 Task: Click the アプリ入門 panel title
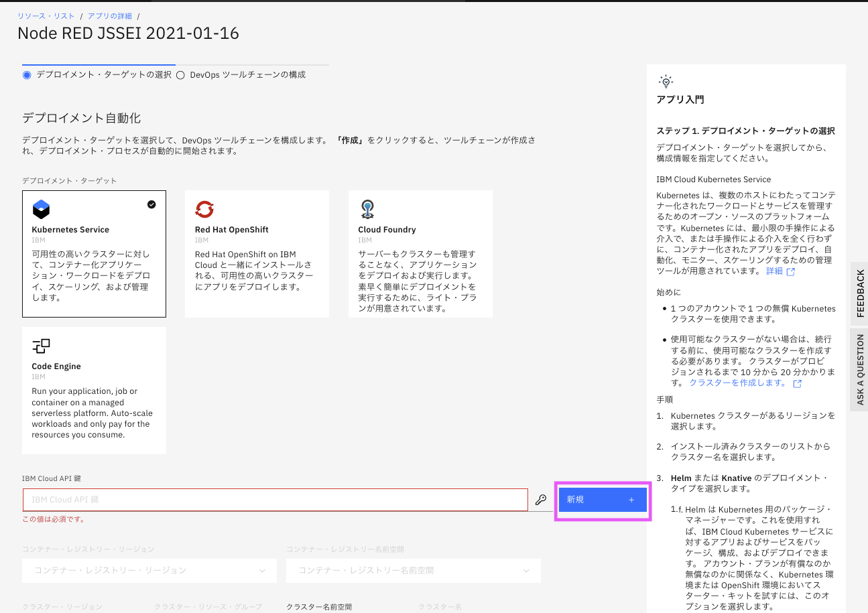[680, 100]
